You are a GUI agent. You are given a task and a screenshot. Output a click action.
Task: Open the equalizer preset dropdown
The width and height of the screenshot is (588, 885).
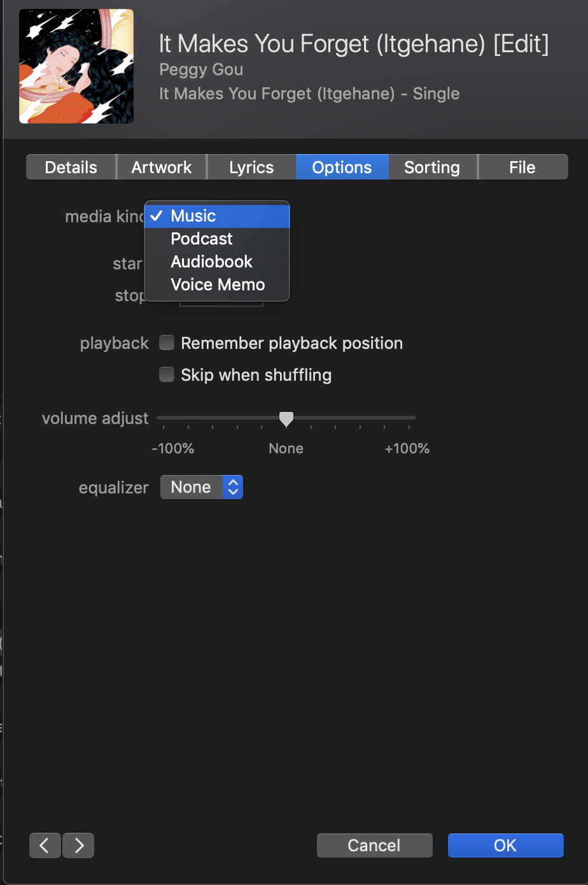pyautogui.click(x=202, y=488)
